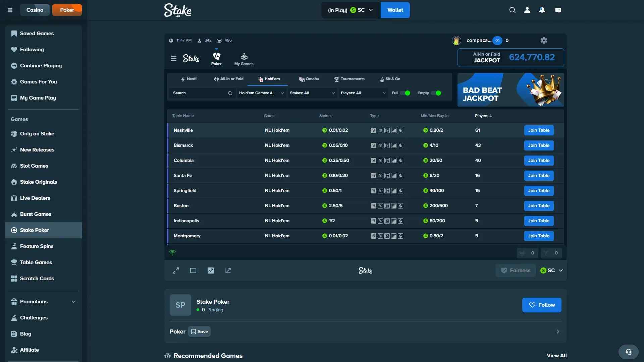The height and width of the screenshot is (362, 644).
Task: Open Hold'em Games: All dropdown
Action: pyautogui.click(x=262, y=93)
